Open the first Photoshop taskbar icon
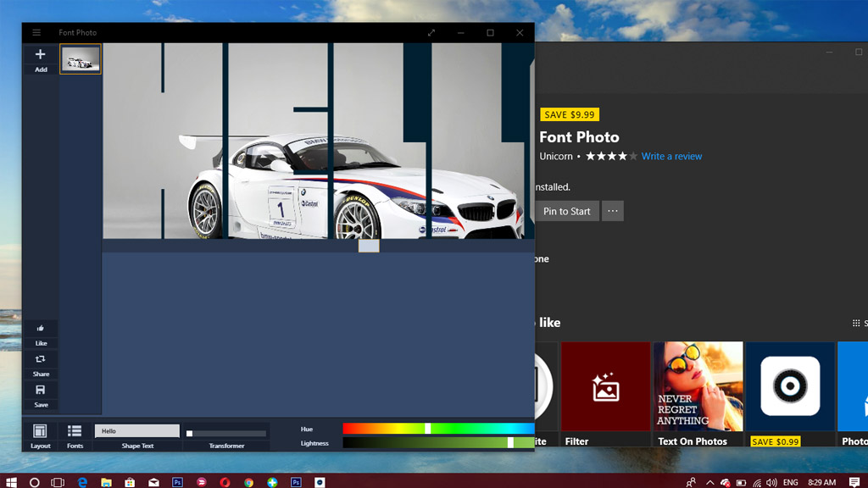The image size is (868, 488). [177, 482]
